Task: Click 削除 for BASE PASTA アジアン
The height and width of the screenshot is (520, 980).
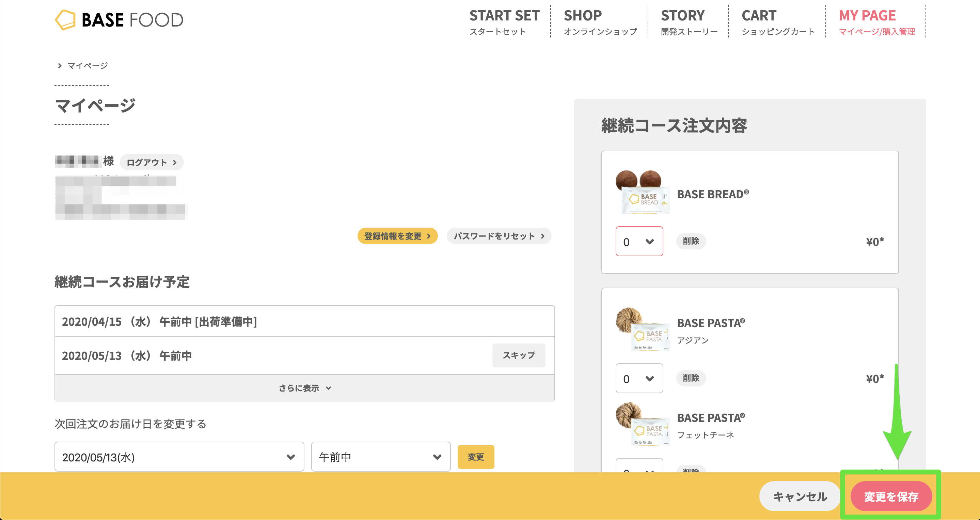Action: [691, 378]
